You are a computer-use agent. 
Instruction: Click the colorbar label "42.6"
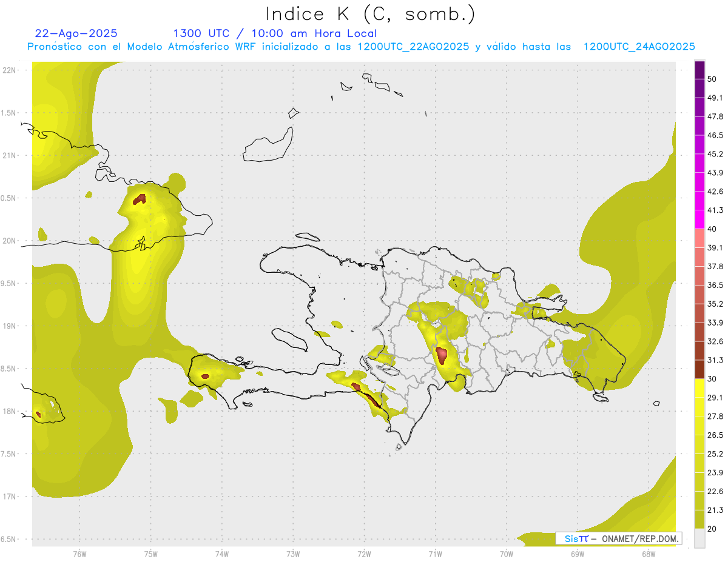pos(715,192)
